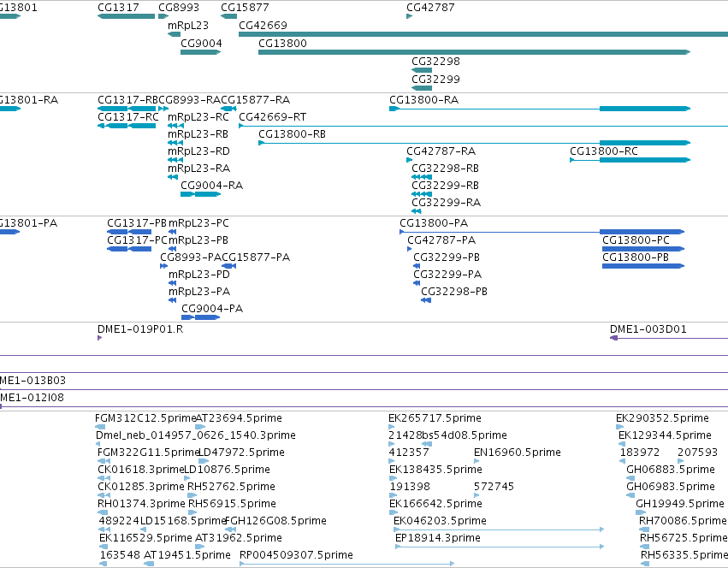The image size is (728, 568).
Task: Click protein CG1317-PB label
Action: tap(137, 223)
